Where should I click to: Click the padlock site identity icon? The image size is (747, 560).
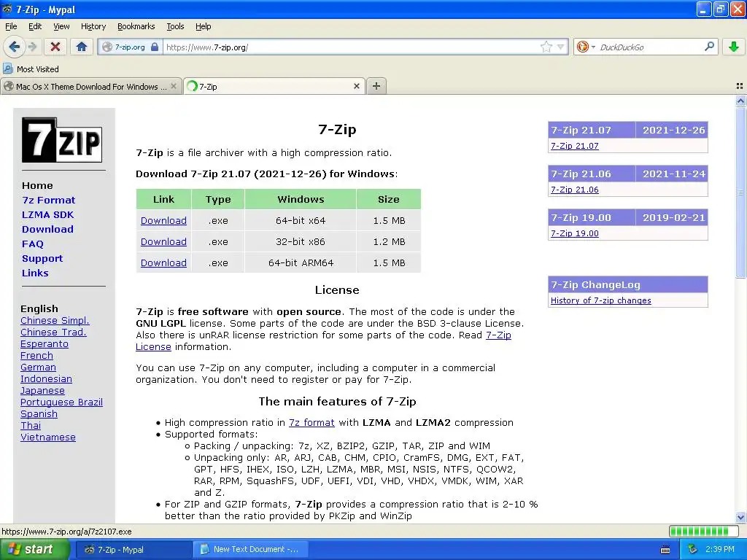pos(155,47)
